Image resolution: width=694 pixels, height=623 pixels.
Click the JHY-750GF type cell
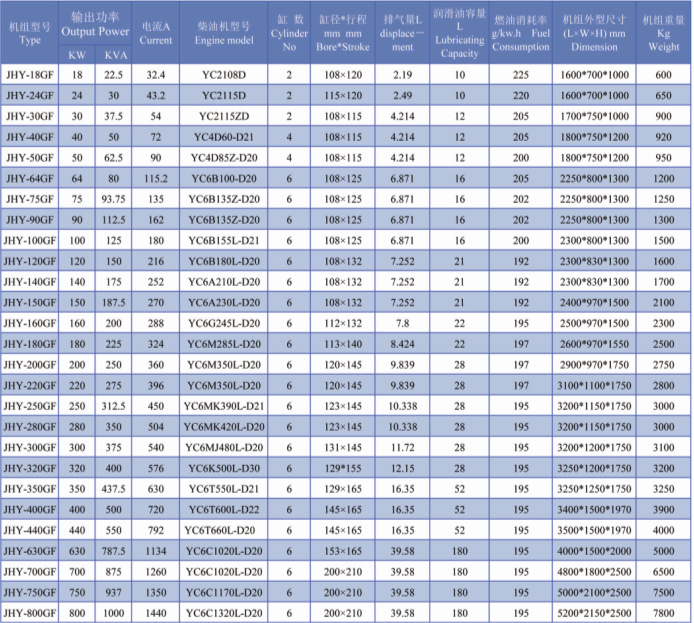point(30,592)
